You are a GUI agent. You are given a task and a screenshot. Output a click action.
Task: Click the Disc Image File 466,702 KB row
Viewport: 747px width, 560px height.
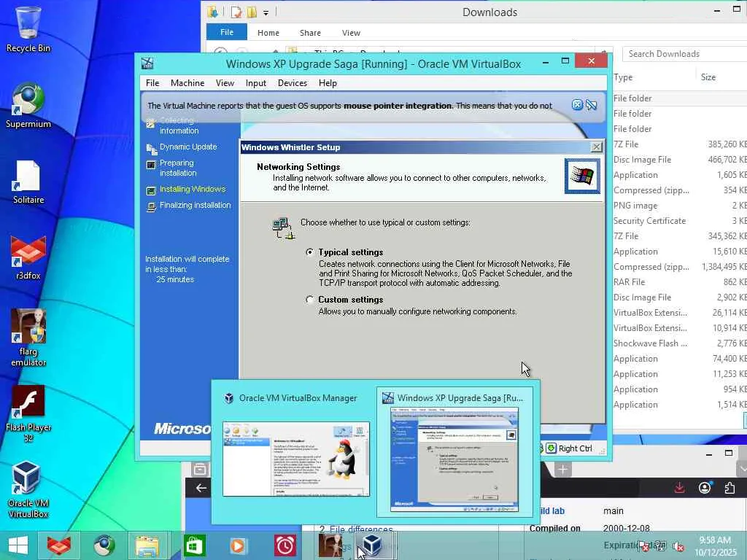680,160
